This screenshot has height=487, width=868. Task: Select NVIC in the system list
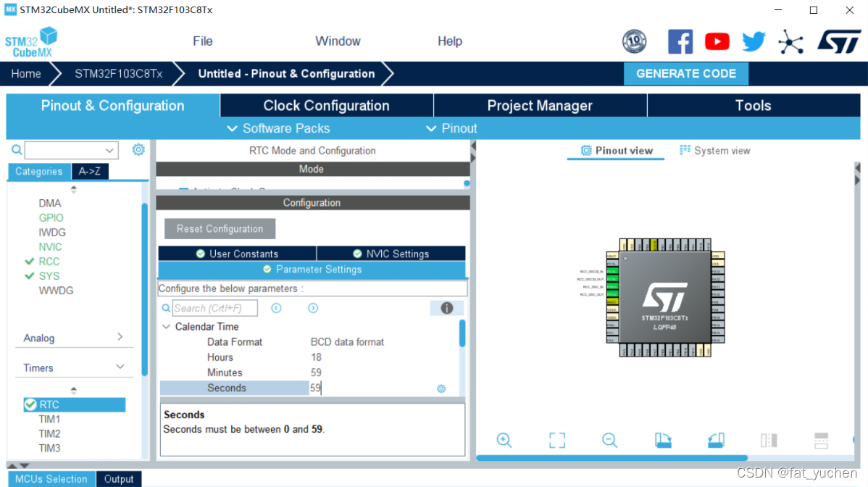pos(51,247)
